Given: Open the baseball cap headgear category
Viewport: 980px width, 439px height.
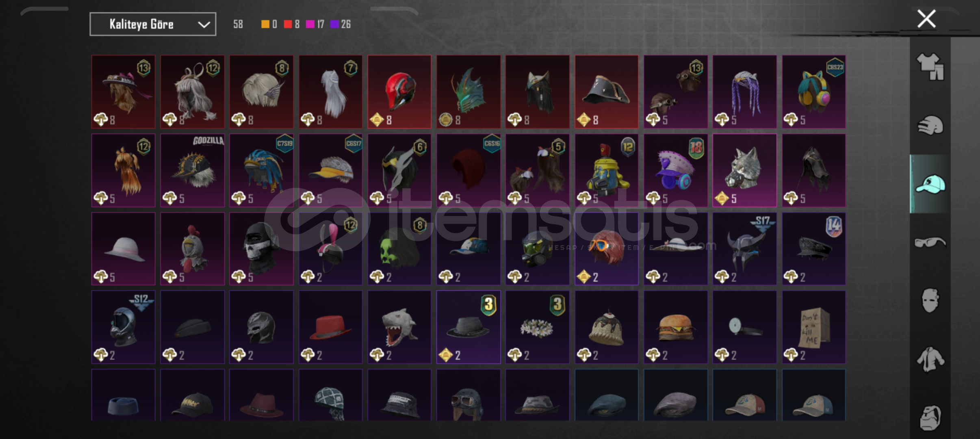Looking at the screenshot, I should pos(930,184).
